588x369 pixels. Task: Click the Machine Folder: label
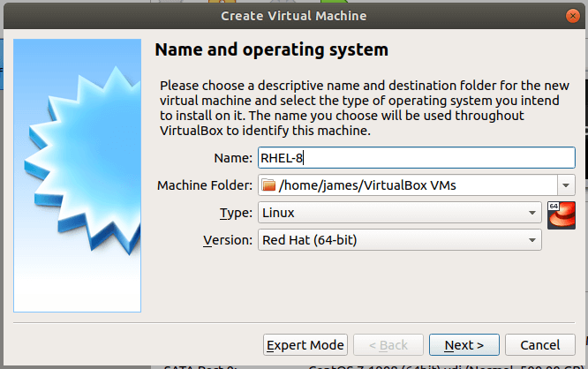coord(205,185)
